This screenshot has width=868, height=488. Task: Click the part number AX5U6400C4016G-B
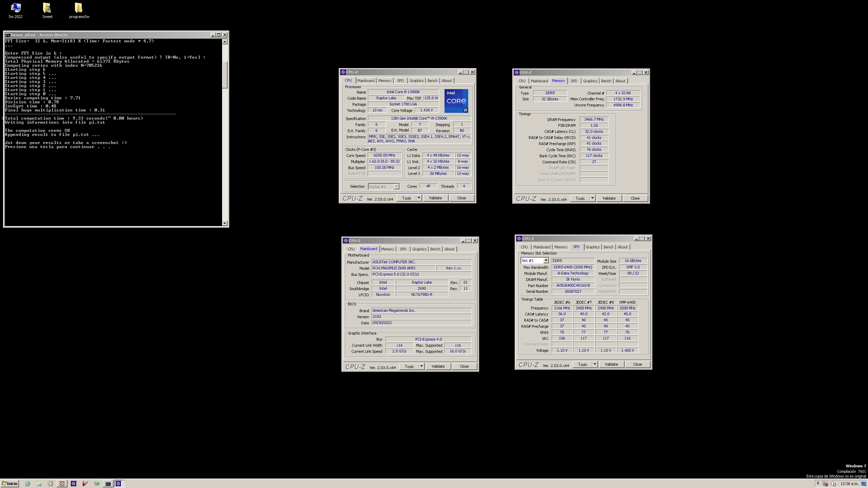pyautogui.click(x=573, y=285)
